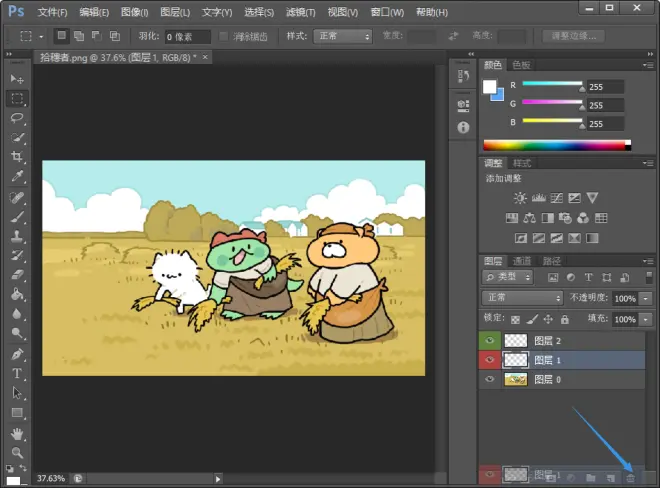The image size is (660, 488).
Task: Click the zoom percentage 37.63% field
Action: [x=51, y=478]
